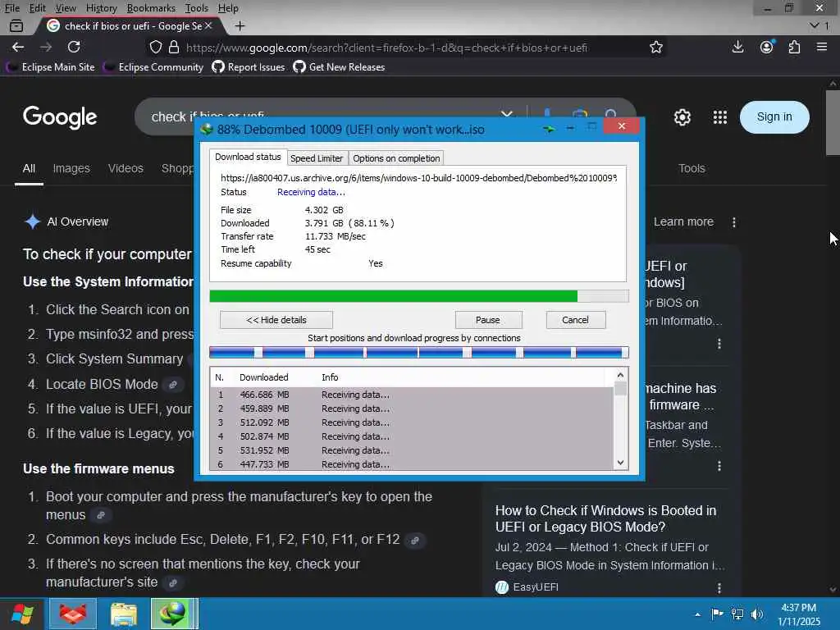Open Google quick settings gear
The width and height of the screenshot is (840, 630).
pyautogui.click(x=682, y=116)
